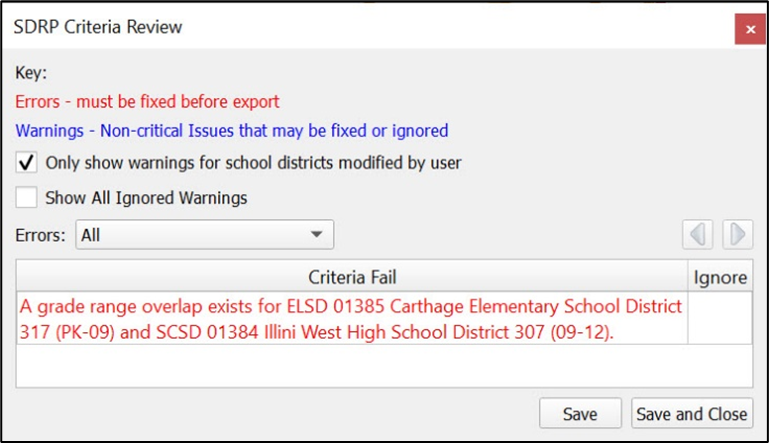This screenshot has width=769, height=443.
Task: Click the blue Warnings key text
Action: [x=231, y=130]
